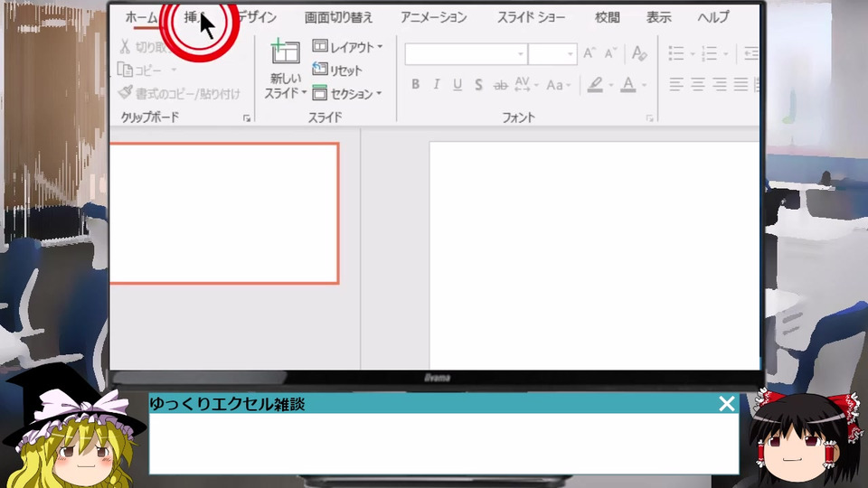Increase font size with the larger A icon
Image resolution: width=868 pixels, height=488 pixels.
590,53
